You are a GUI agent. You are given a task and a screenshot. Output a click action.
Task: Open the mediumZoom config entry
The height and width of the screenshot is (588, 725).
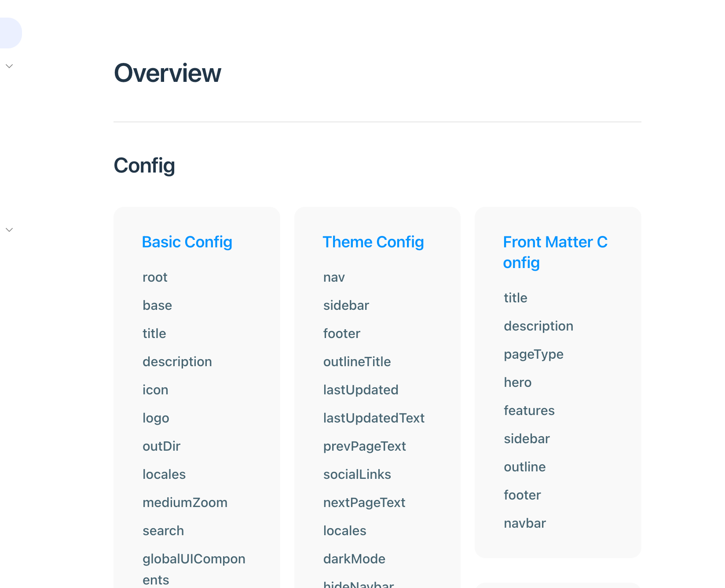click(185, 502)
